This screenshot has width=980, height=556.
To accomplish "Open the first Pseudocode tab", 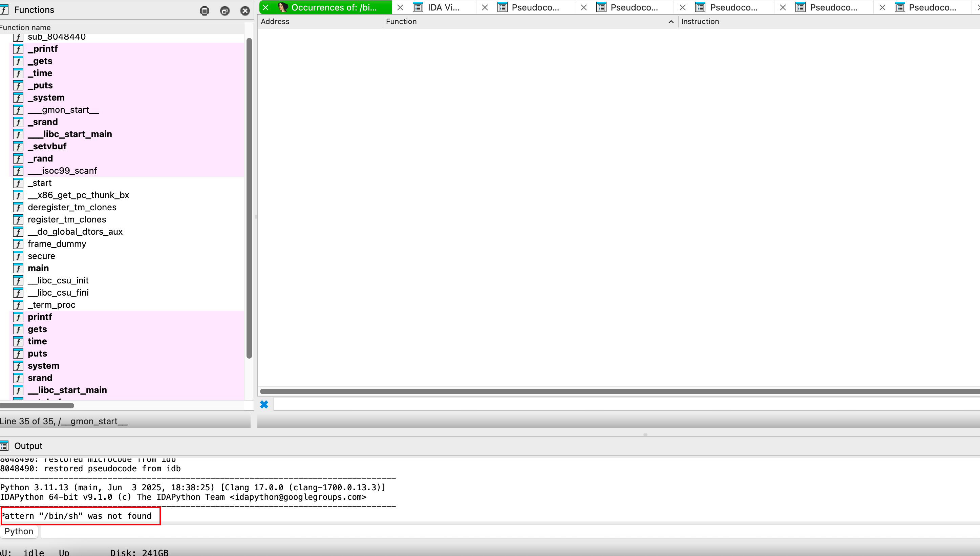I will pos(535,7).
